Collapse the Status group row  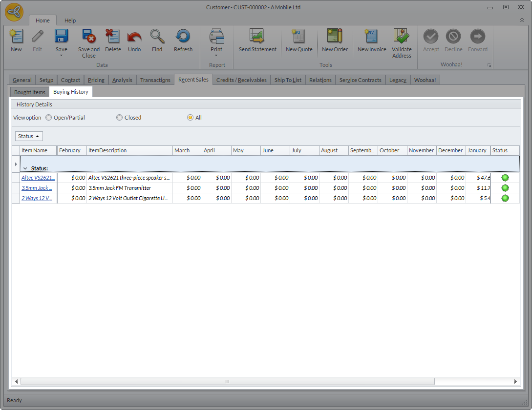(x=25, y=168)
